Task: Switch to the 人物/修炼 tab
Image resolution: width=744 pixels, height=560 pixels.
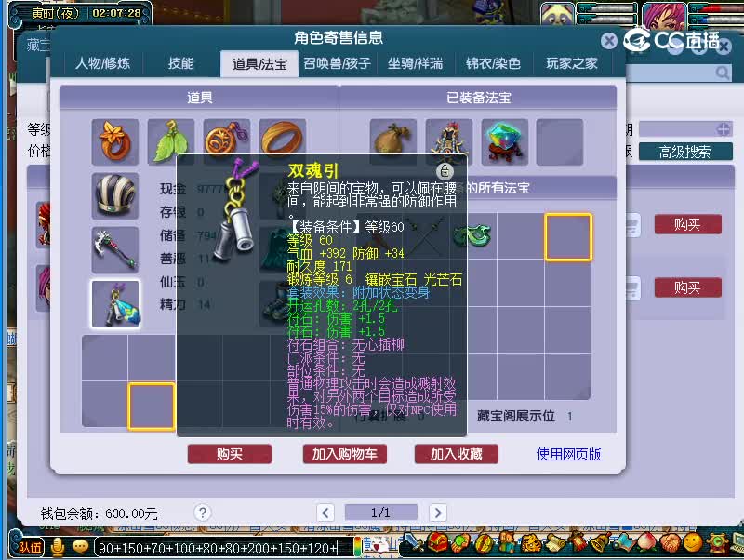Action: [102, 63]
